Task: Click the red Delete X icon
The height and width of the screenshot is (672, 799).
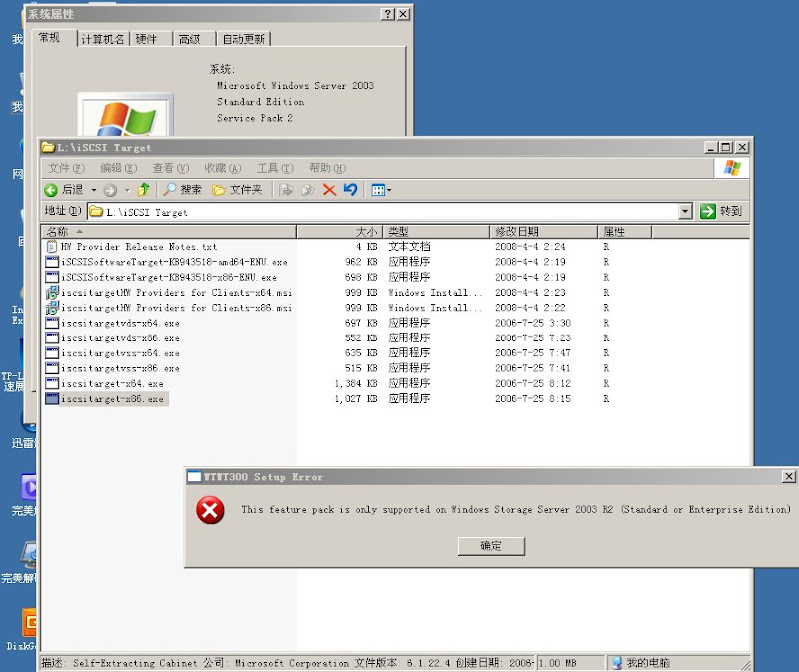Action: tap(329, 190)
